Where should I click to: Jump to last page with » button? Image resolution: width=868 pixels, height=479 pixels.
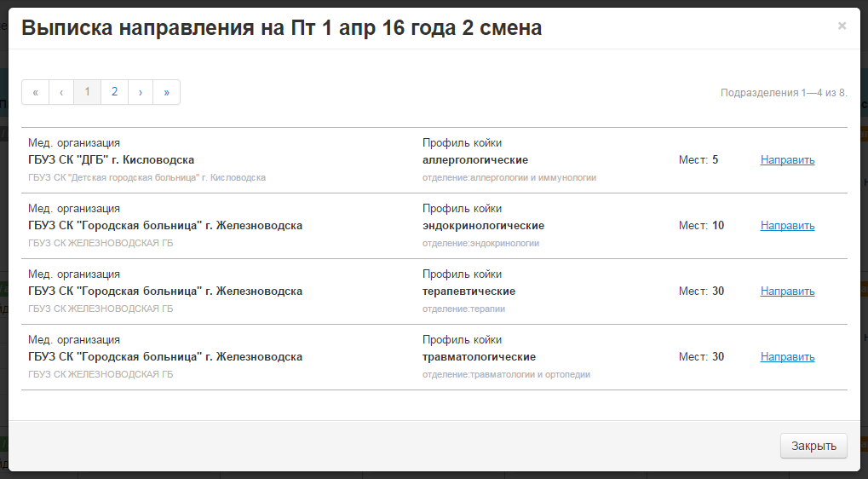(167, 92)
